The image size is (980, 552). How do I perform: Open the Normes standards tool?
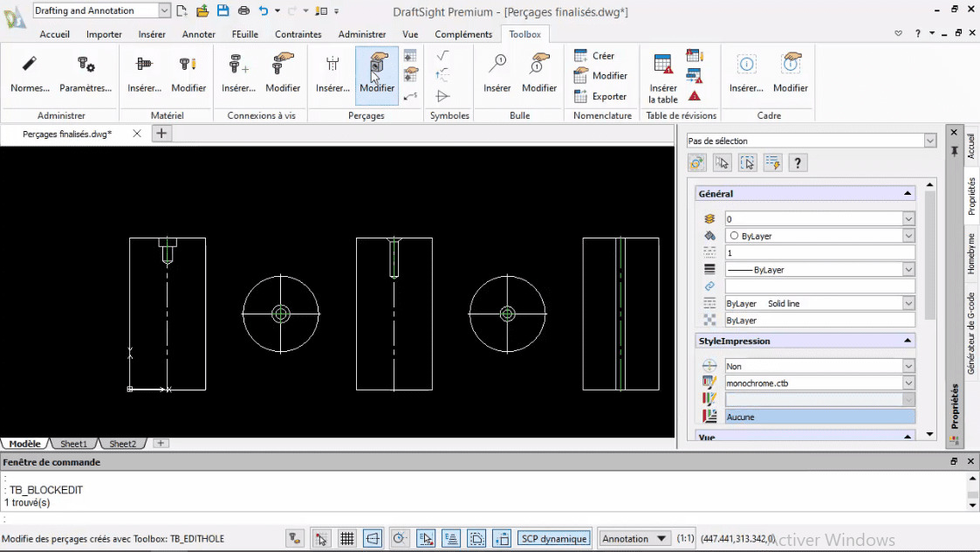[30, 74]
